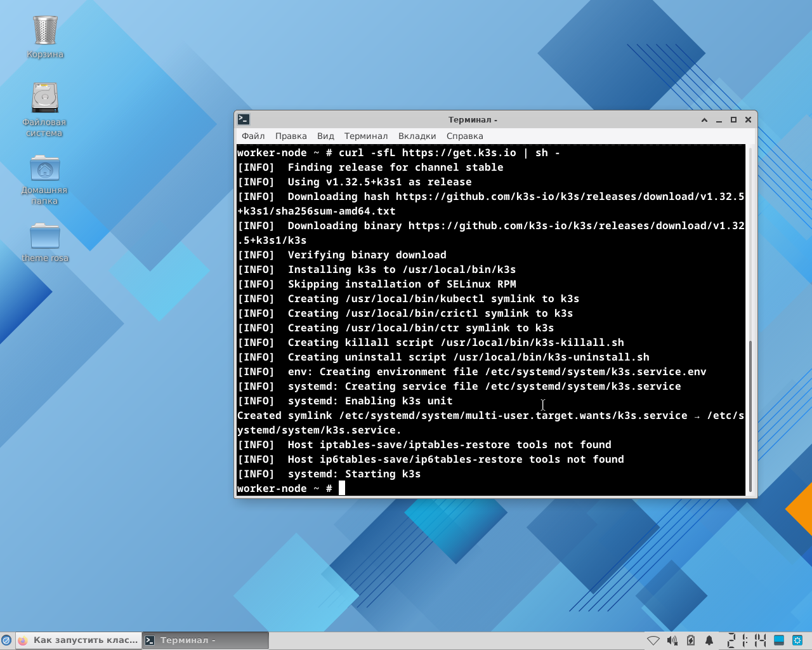The width and height of the screenshot is (812, 650).
Task: Click the 'Host iptables-save/iptables-restore tools not found' line
Action: pos(449,444)
